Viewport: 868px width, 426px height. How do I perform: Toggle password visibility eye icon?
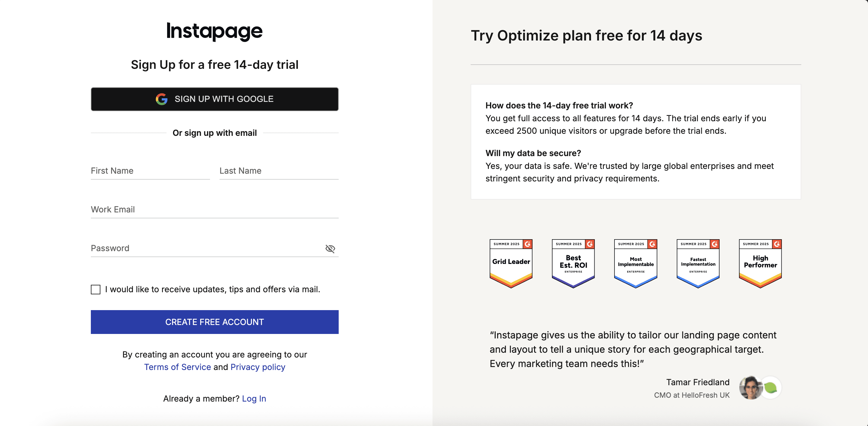330,249
